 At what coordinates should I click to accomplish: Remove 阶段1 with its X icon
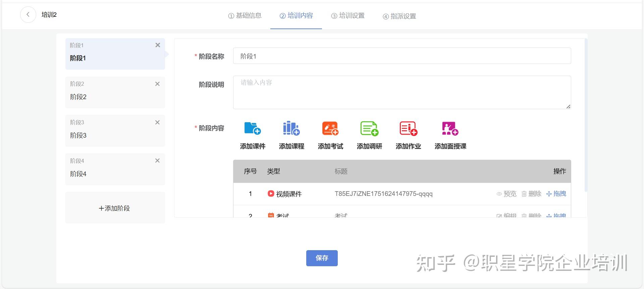(x=158, y=45)
